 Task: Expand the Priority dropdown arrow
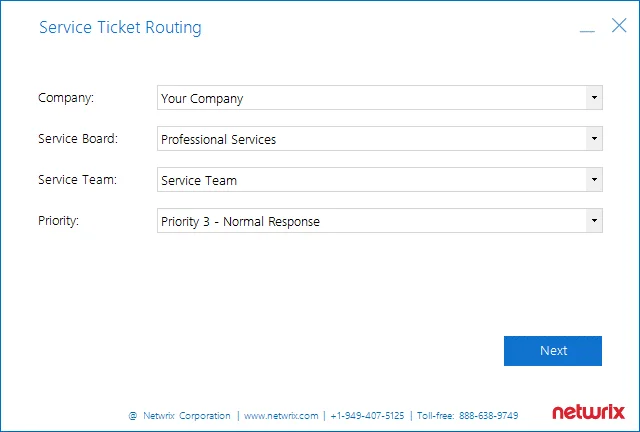[594, 220]
